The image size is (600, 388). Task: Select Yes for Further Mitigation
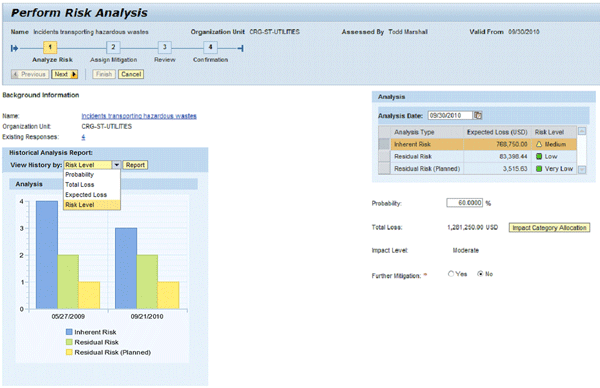[x=451, y=274]
